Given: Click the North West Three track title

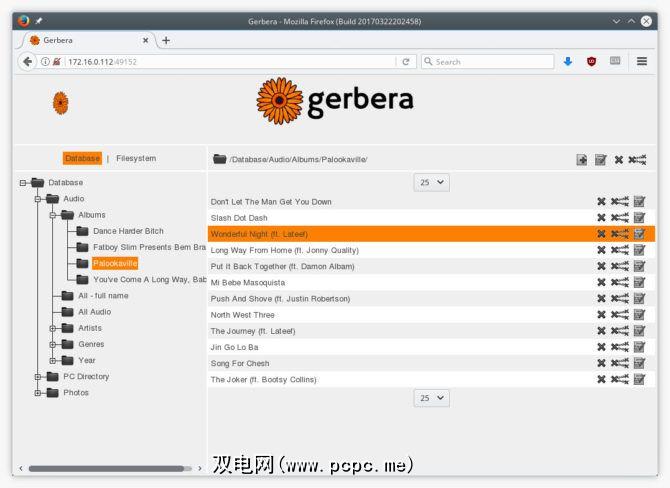Looking at the screenshot, I should coord(242,315).
